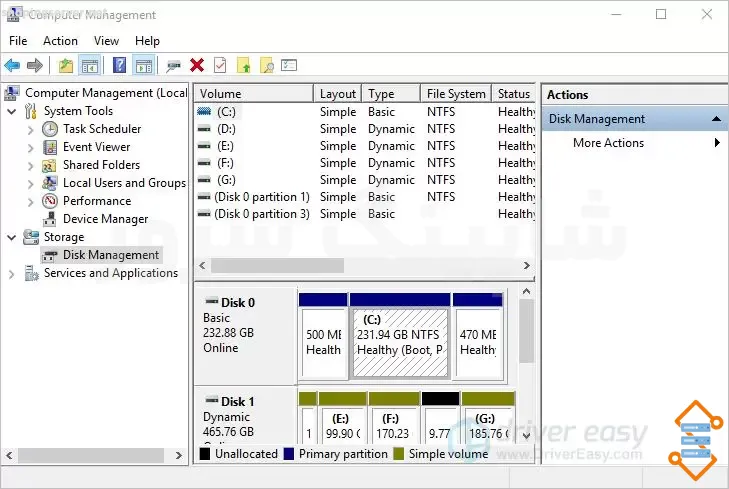Collapse the System Tools tree node
The height and width of the screenshot is (489, 729).
[12, 112]
